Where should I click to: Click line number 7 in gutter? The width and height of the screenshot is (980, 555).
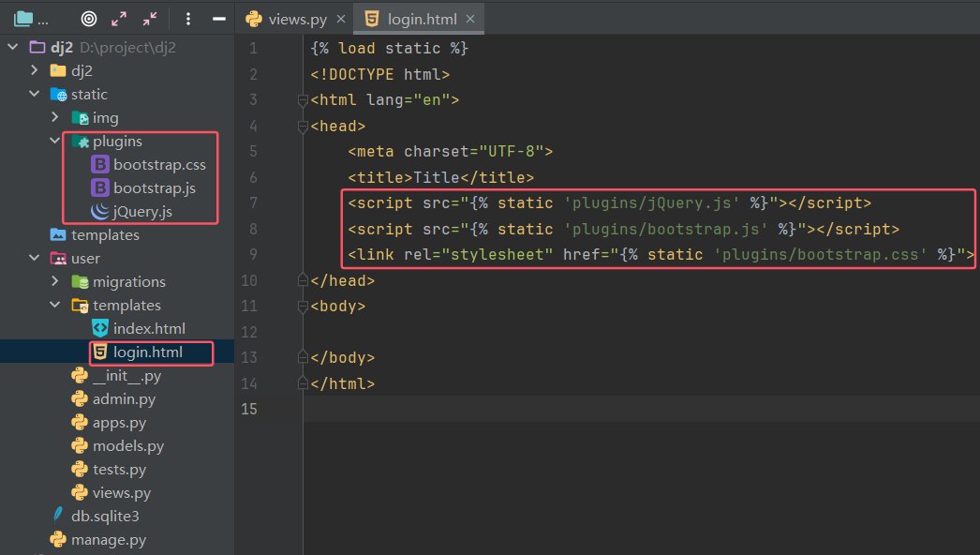[x=253, y=203]
